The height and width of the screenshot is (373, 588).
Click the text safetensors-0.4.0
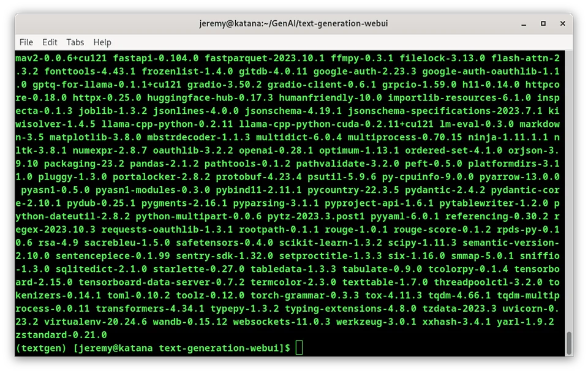224,243
